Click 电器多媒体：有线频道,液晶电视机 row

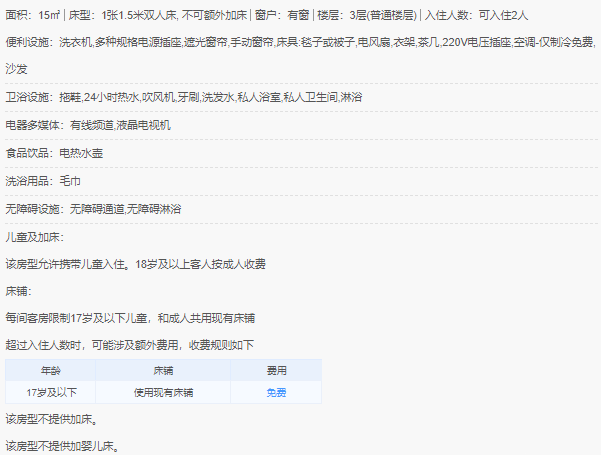coord(88,125)
